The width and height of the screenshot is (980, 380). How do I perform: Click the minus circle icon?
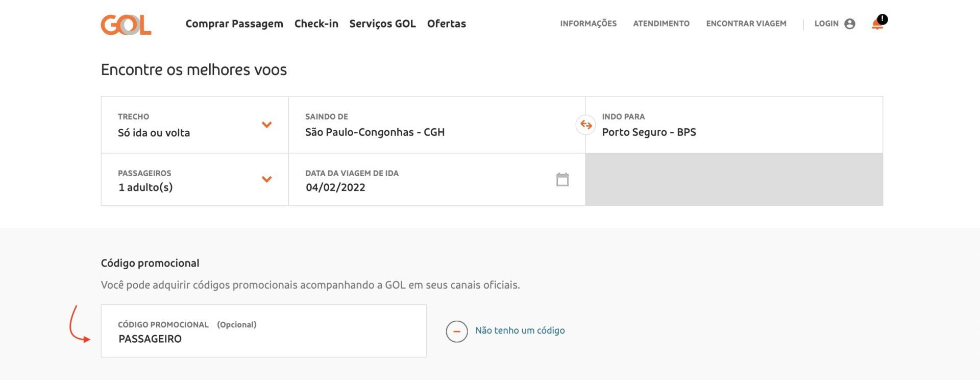(x=457, y=331)
